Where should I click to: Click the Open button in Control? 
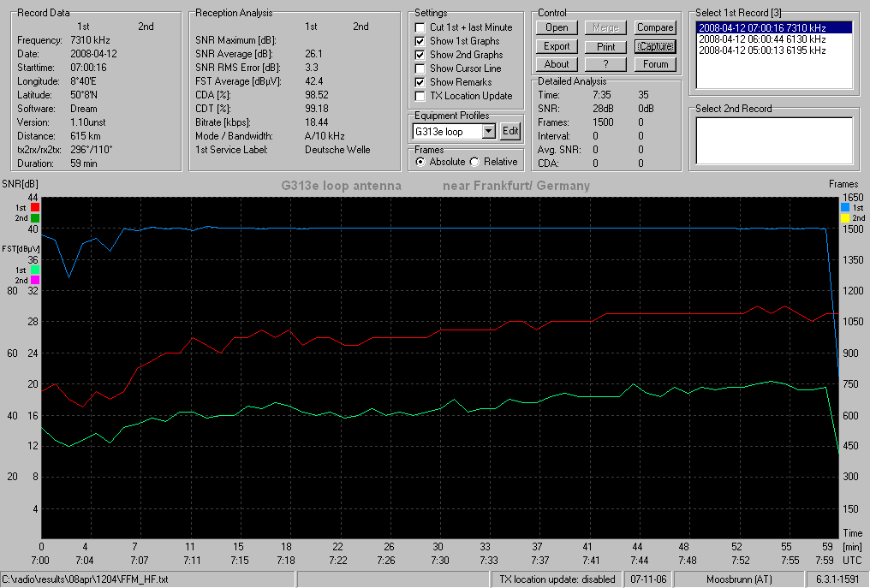[x=557, y=27]
